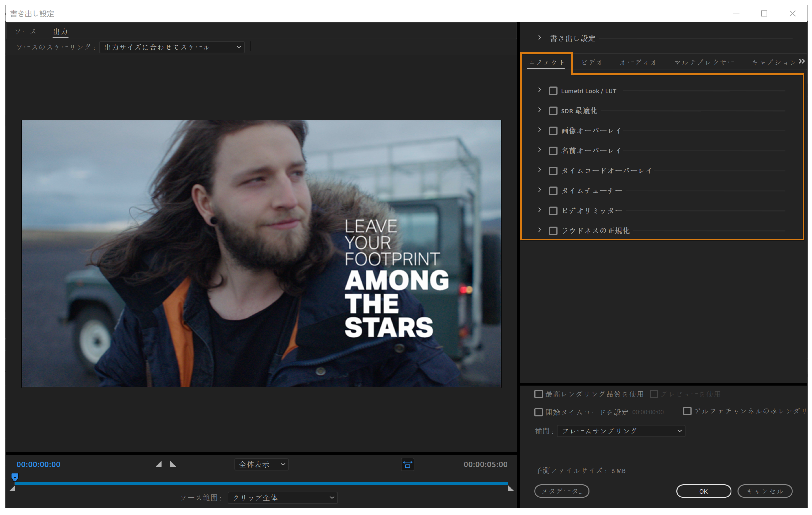Expand the 書き出し設定 section chevron
The image size is (812, 515).
click(540, 38)
